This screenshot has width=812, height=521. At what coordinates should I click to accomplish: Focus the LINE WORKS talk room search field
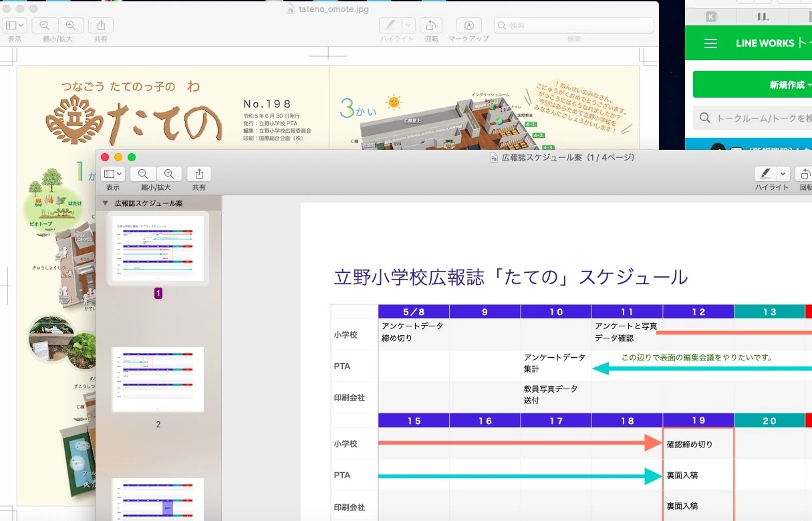[753, 118]
